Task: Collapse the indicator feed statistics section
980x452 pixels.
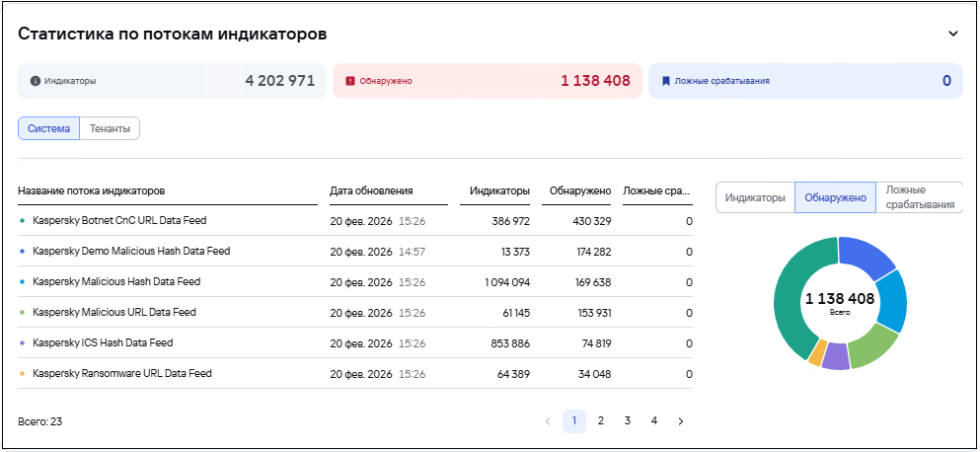Action: 952,34
